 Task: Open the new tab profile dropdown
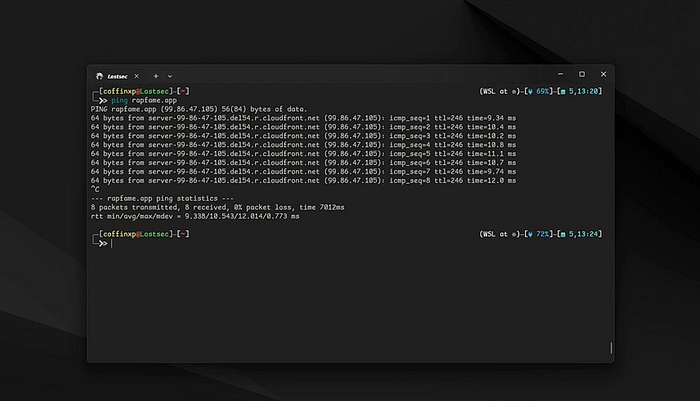click(170, 76)
